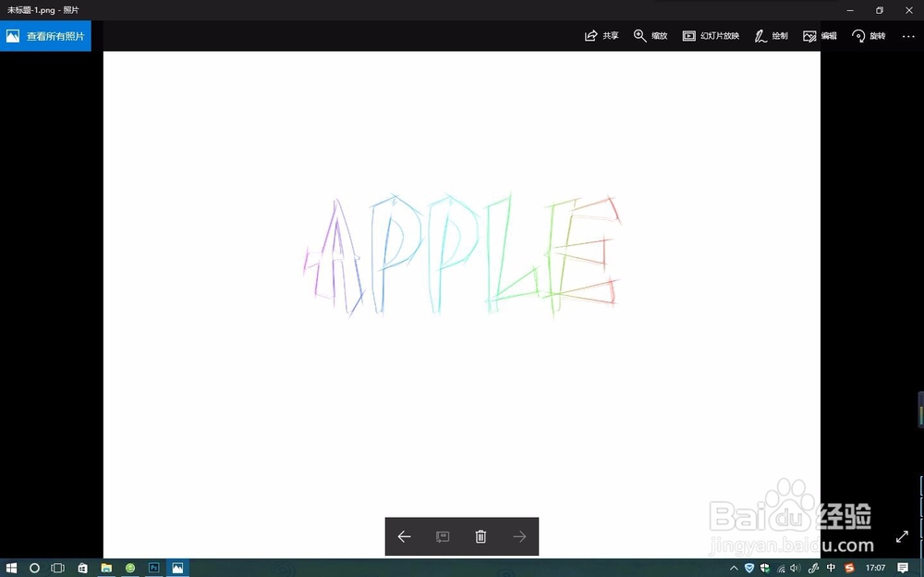Open 查看所有照片 to view all photos

45,36
